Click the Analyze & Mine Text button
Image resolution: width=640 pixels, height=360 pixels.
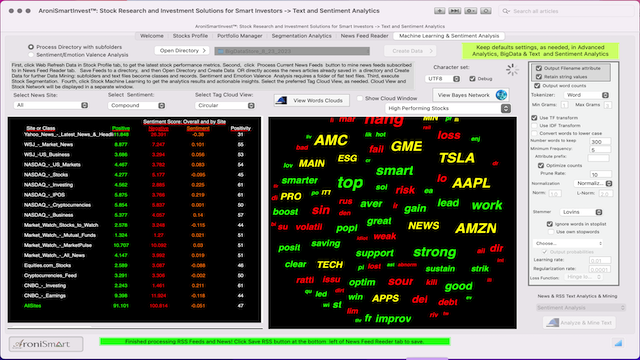[x=580, y=322]
